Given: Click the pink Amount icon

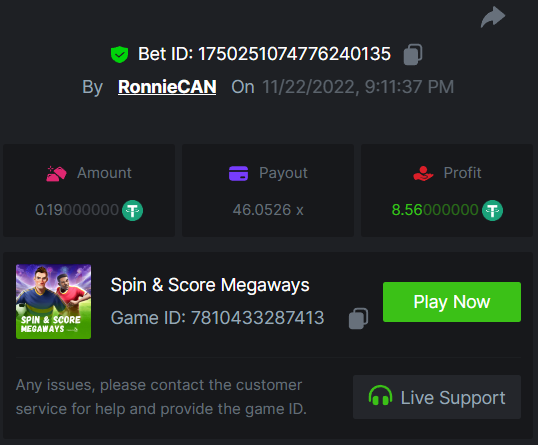Looking at the screenshot, I should pos(56,174).
